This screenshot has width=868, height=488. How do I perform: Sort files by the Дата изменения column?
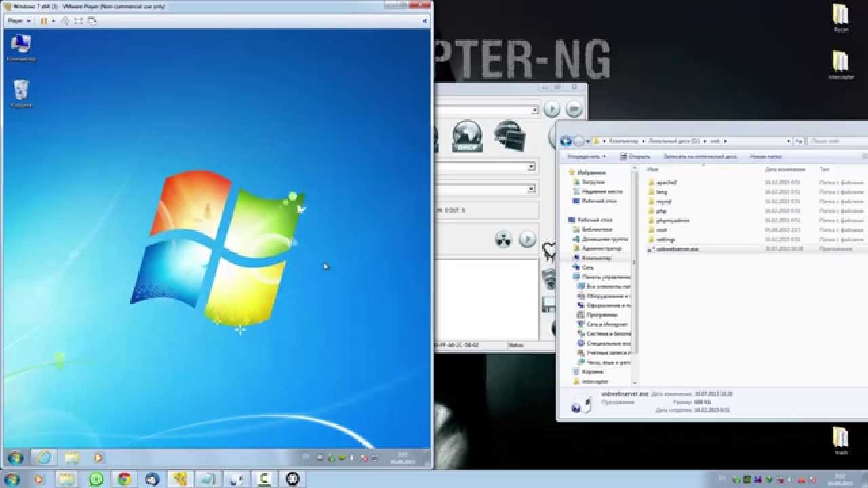point(785,169)
